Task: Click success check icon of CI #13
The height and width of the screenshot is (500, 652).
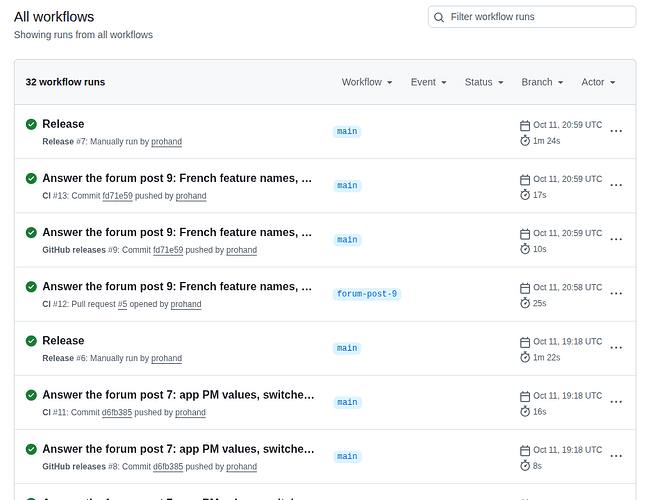Action: click(x=31, y=178)
